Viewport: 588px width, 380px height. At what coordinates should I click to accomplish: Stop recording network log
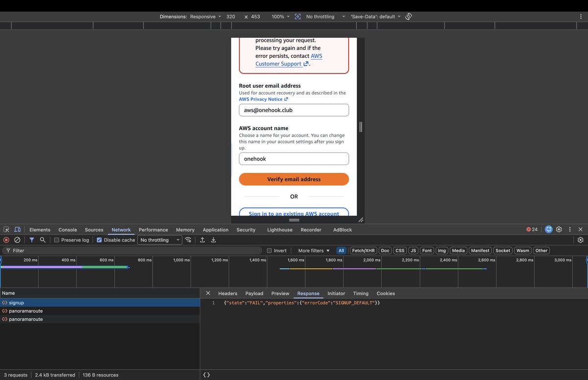(x=6, y=240)
